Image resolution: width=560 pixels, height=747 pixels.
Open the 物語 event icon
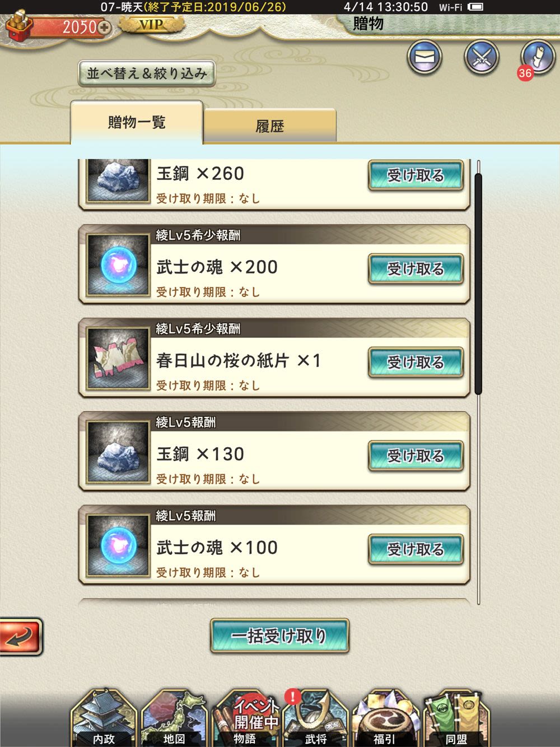click(x=245, y=718)
